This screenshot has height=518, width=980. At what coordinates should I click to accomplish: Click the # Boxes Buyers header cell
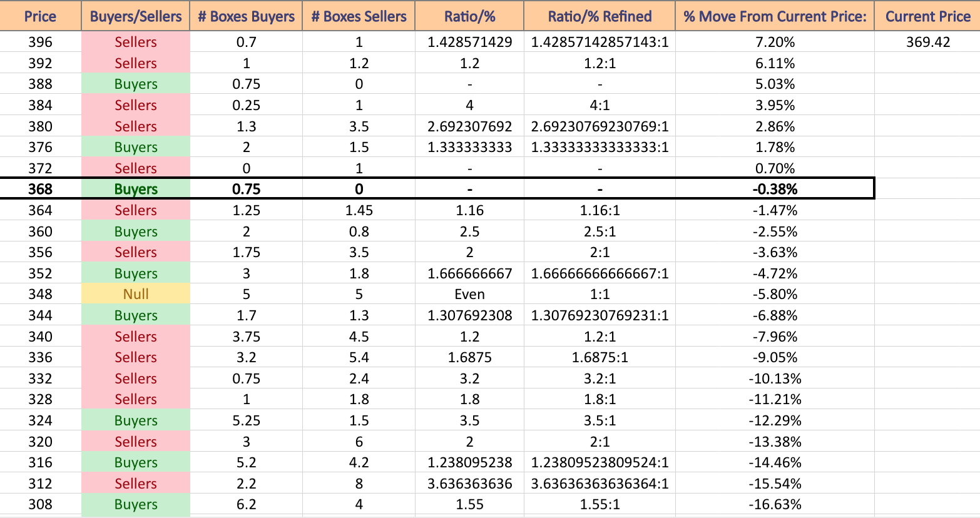coord(246,16)
